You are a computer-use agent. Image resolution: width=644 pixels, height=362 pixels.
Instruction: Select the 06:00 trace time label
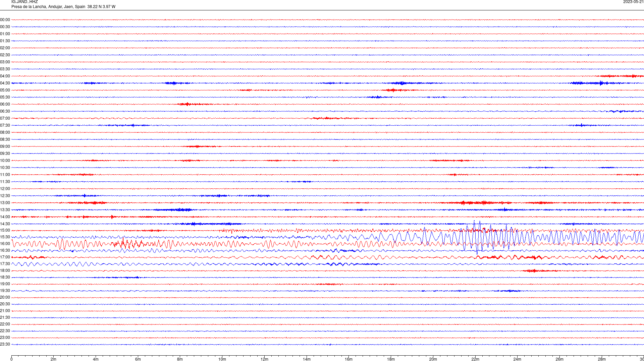[5, 104]
